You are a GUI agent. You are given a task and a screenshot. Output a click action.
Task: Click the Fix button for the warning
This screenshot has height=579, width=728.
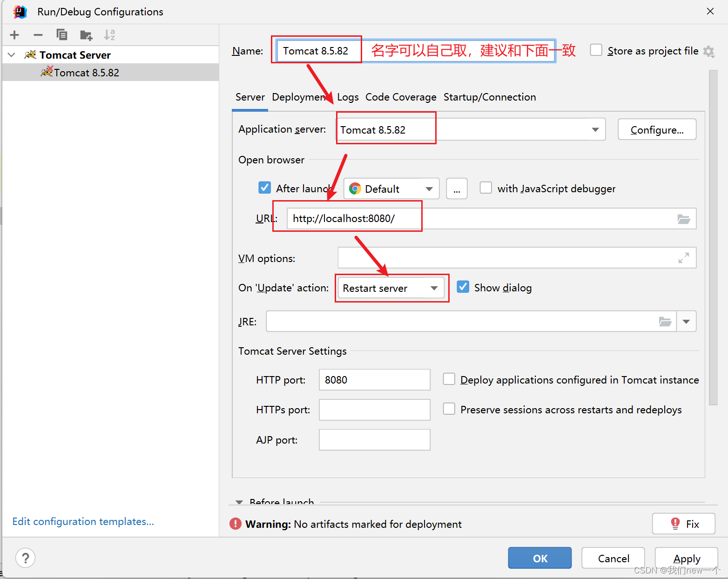683,524
